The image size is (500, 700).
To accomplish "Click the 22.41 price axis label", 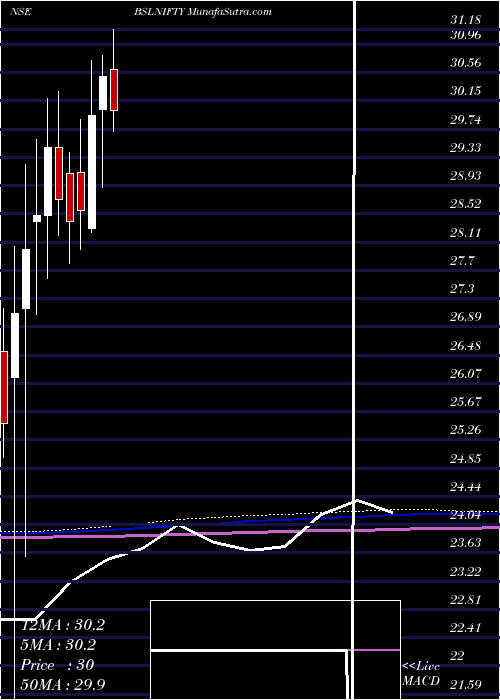I will 466,628.
